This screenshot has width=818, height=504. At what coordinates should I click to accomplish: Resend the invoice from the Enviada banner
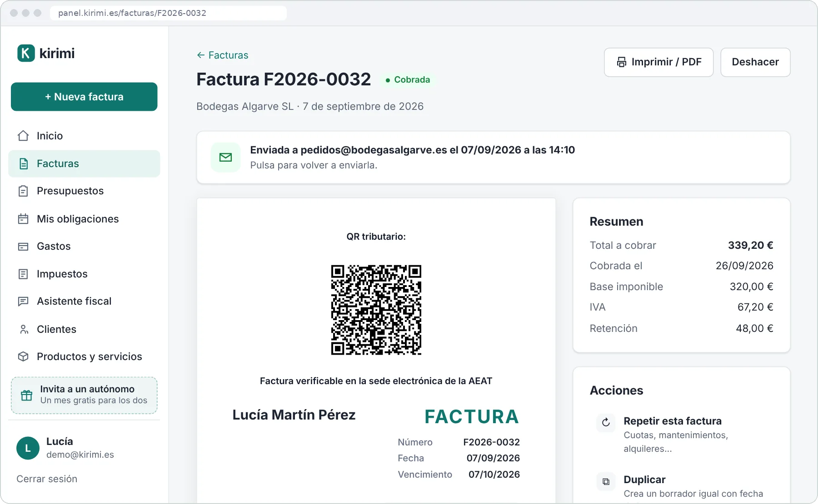point(493,158)
